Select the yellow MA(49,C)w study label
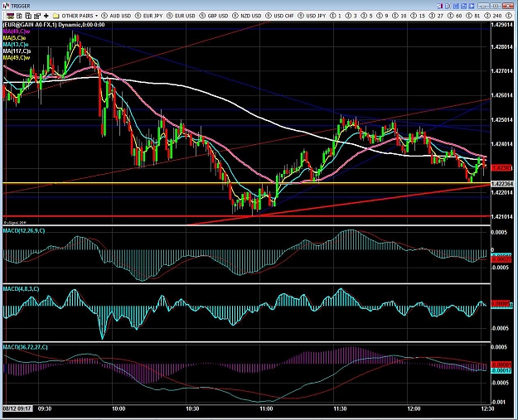518x420 pixels. (17, 58)
